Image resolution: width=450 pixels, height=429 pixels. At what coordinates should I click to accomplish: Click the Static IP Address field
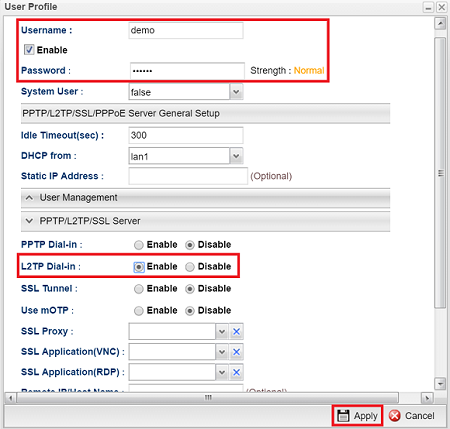coord(188,176)
